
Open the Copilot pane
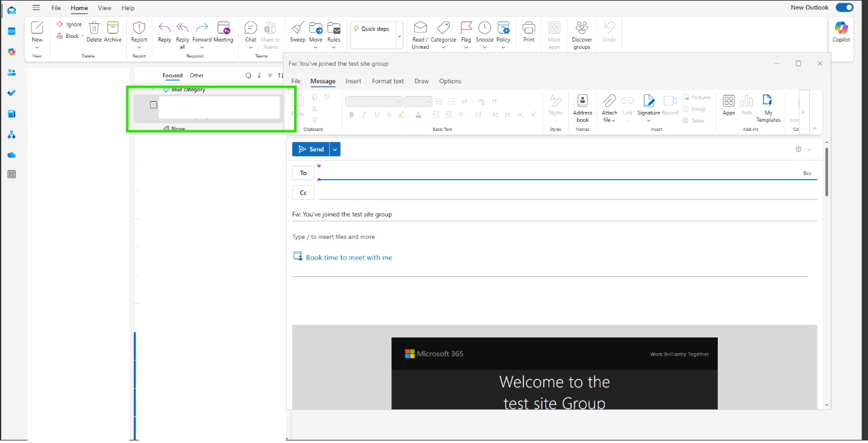[841, 32]
